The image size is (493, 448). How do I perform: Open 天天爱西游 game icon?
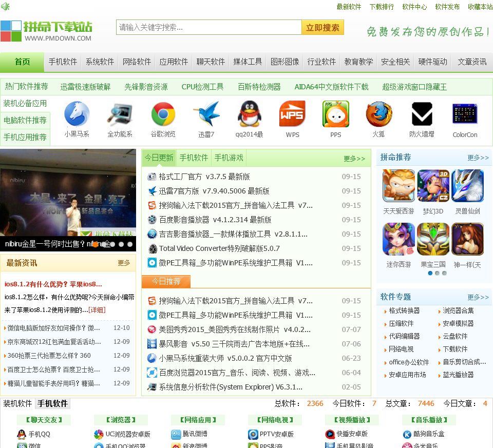point(399,186)
